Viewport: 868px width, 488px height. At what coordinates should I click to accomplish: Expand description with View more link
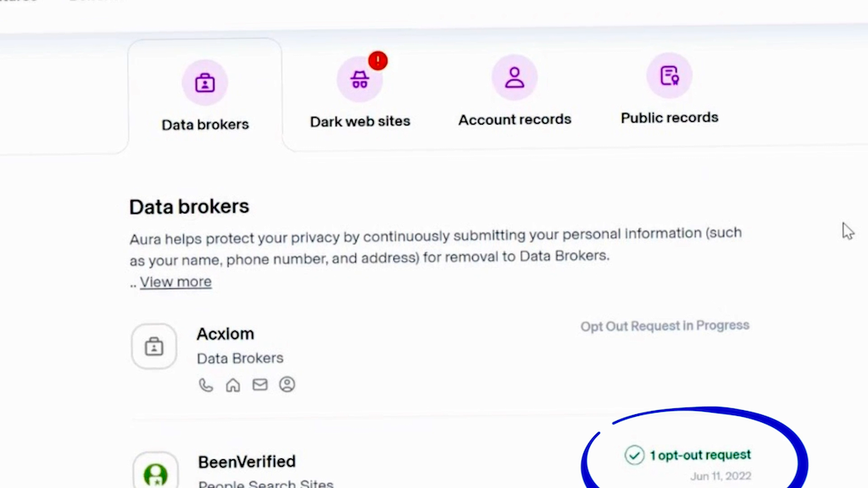(175, 282)
